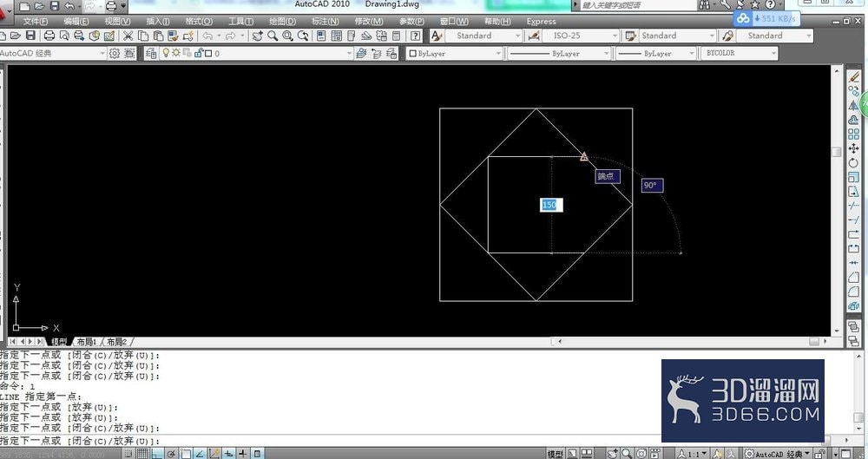
Task: Click the Copy icon in the standard toolbar
Action: (x=143, y=36)
